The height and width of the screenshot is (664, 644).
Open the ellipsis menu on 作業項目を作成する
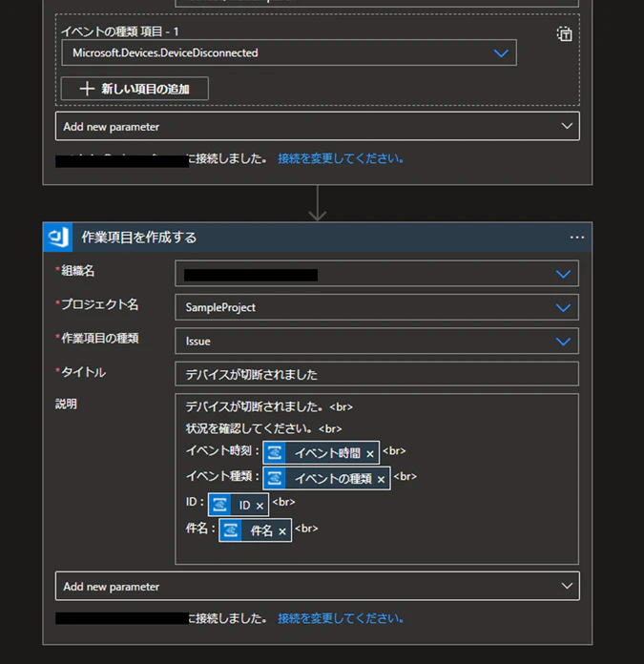[576, 238]
